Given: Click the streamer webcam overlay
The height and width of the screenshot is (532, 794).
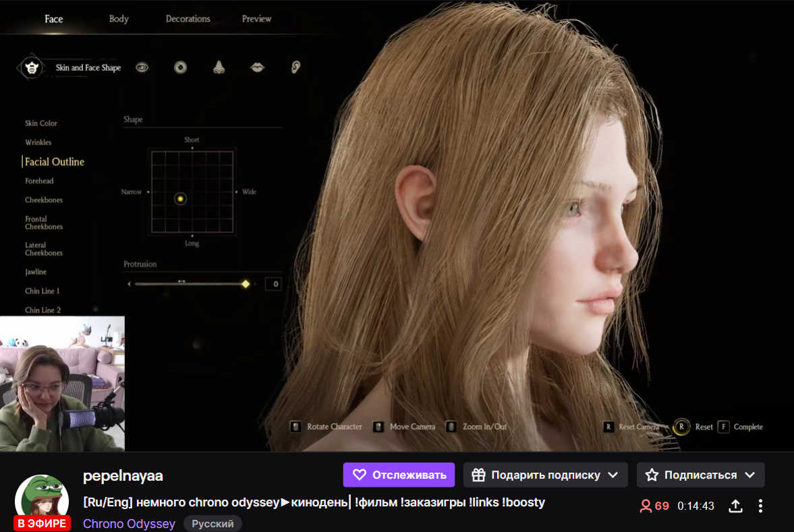Looking at the screenshot, I should coord(62,384).
